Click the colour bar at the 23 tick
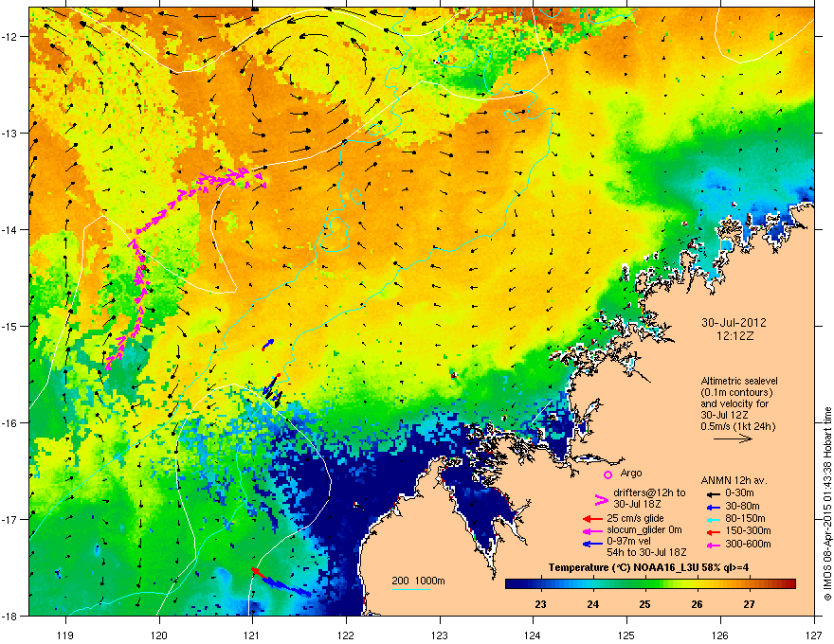Screen dimensions: 834x644 tap(541, 584)
